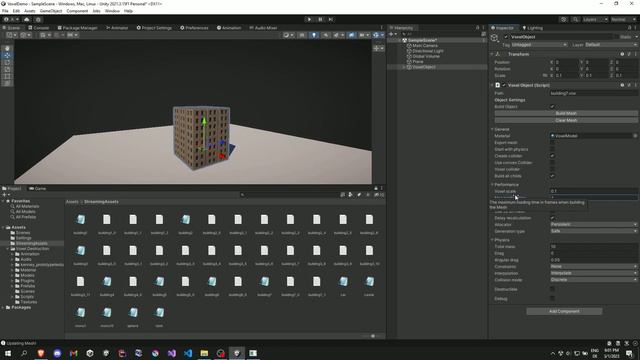Viewport: 640px width, 360px height.
Task: Enable Use convex Collider checkbox
Action: tap(552, 162)
